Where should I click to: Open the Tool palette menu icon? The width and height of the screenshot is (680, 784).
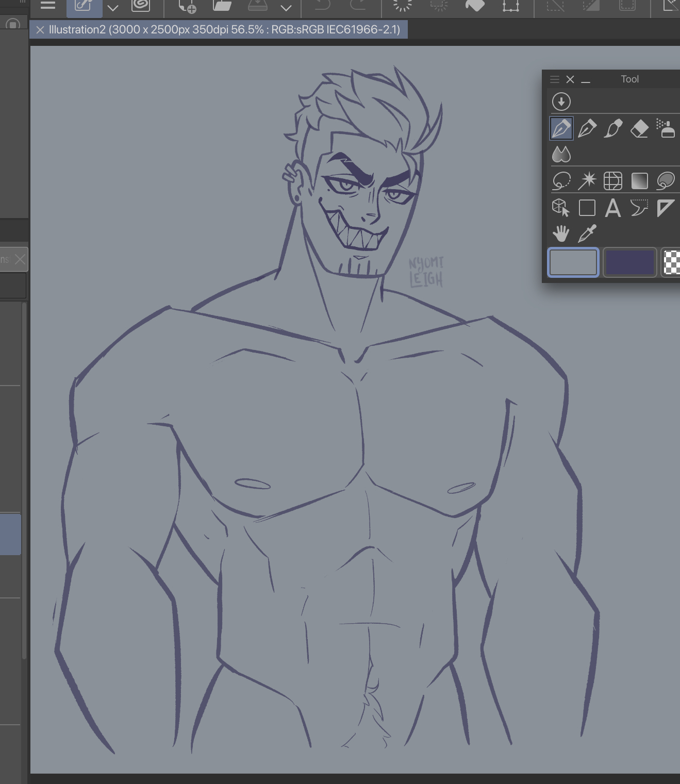click(x=555, y=79)
